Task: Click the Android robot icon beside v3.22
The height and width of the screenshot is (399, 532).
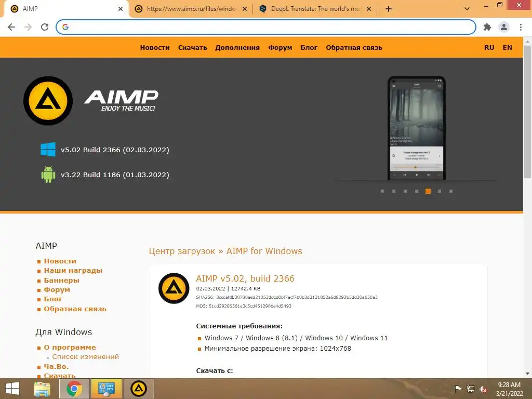Action: (x=48, y=175)
